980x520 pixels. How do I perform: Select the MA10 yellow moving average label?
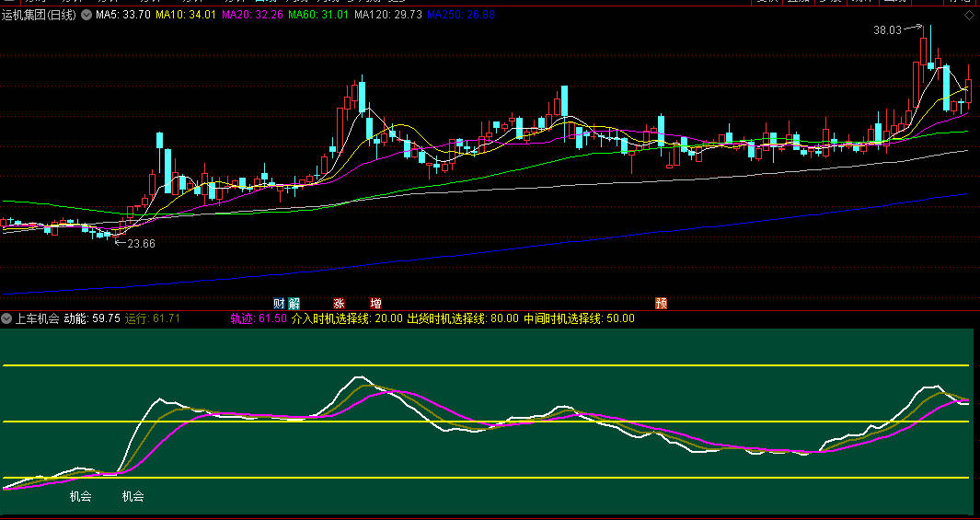click(x=186, y=15)
